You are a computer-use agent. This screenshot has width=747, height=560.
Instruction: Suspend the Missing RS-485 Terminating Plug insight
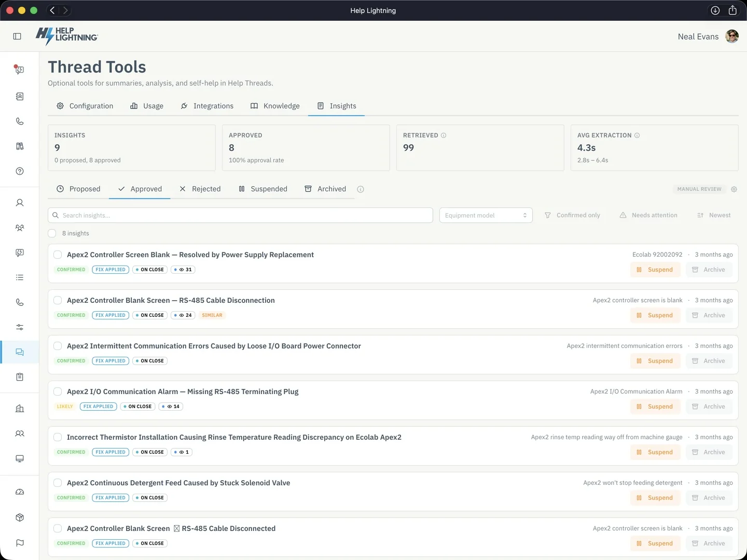click(x=655, y=407)
